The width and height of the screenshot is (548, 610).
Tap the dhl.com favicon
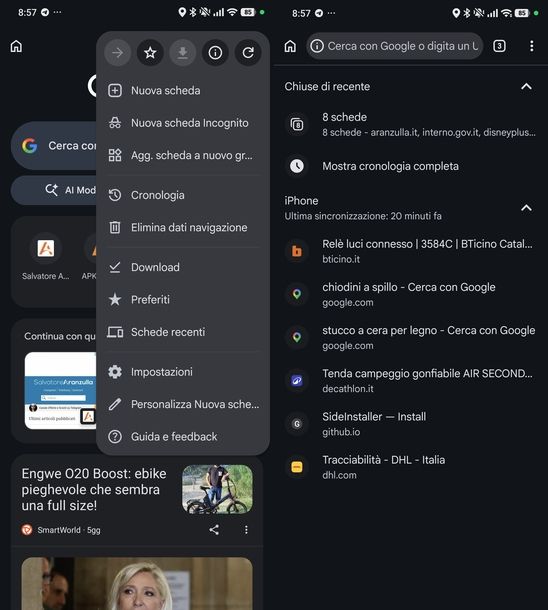pos(297,467)
